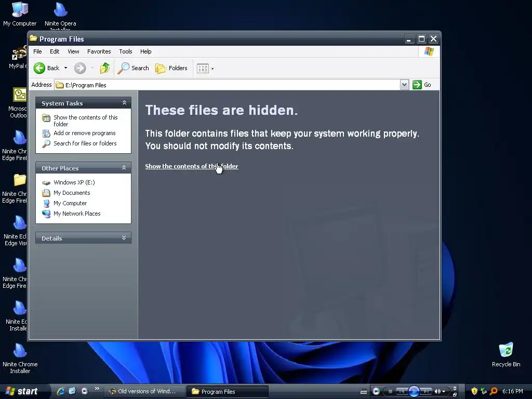Open the Back history dropdown arrow
This screenshot has width=532, height=399.
(66, 68)
